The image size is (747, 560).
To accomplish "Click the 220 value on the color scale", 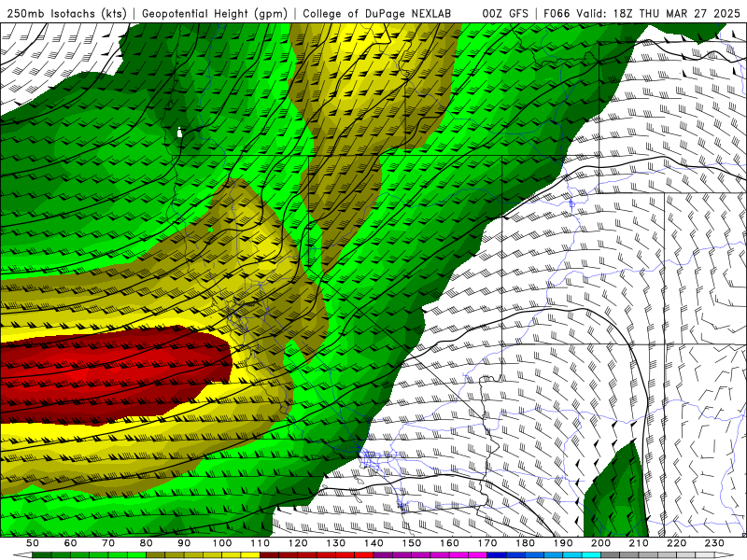I will pos(676,543).
